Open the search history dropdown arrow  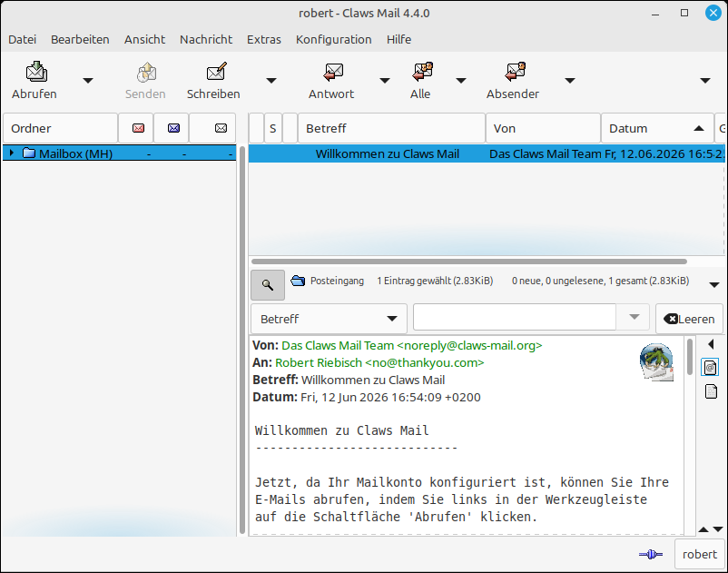pos(634,317)
